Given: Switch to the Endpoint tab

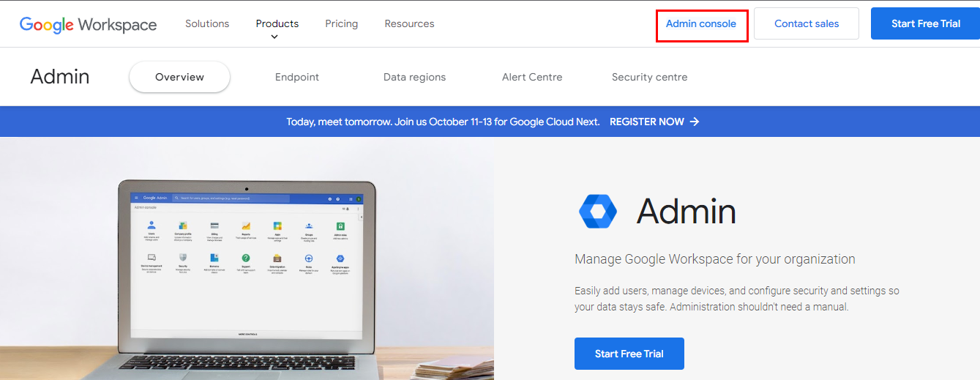Looking at the screenshot, I should pyautogui.click(x=297, y=77).
